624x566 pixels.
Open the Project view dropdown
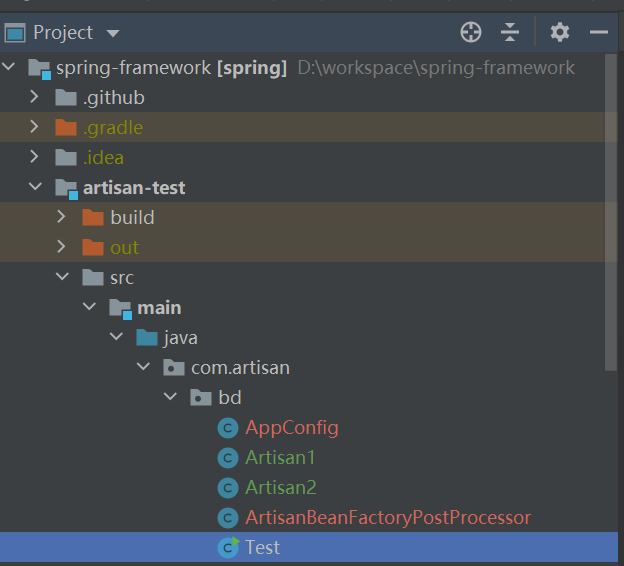pyautogui.click(x=113, y=33)
